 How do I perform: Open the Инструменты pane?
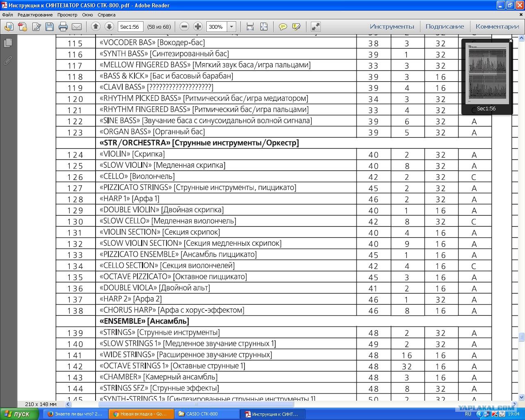coord(392,27)
